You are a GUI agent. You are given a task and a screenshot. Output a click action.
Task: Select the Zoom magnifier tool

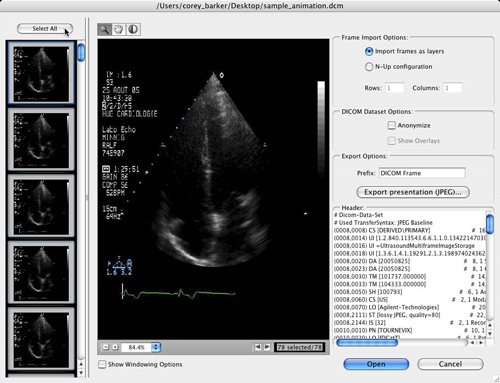pyautogui.click(x=104, y=29)
